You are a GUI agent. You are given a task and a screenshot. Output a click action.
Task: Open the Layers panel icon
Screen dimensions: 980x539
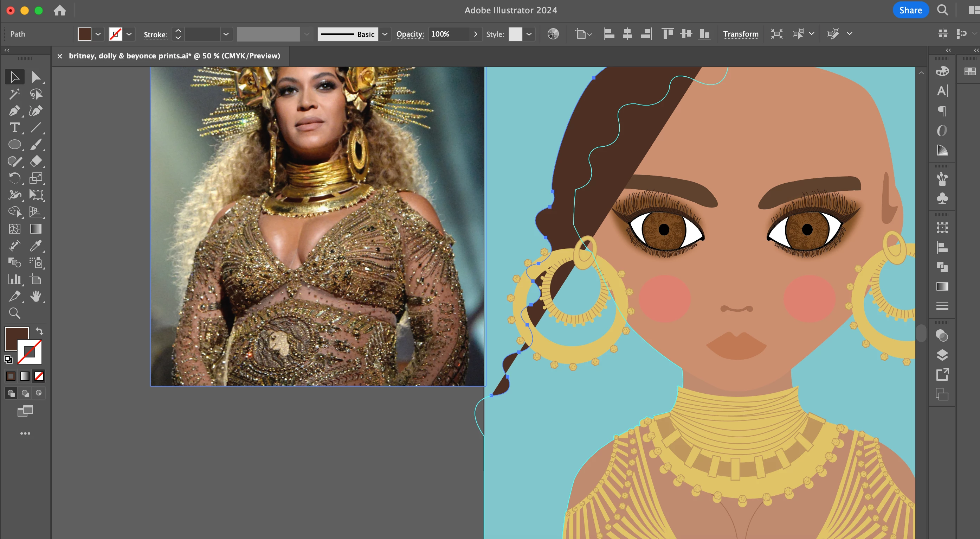coord(942,355)
